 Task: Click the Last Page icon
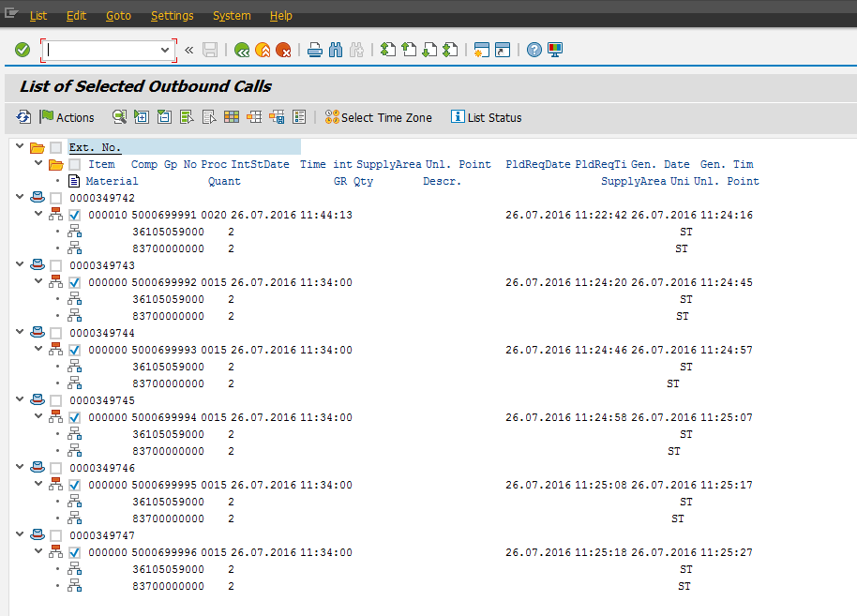(x=450, y=51)
